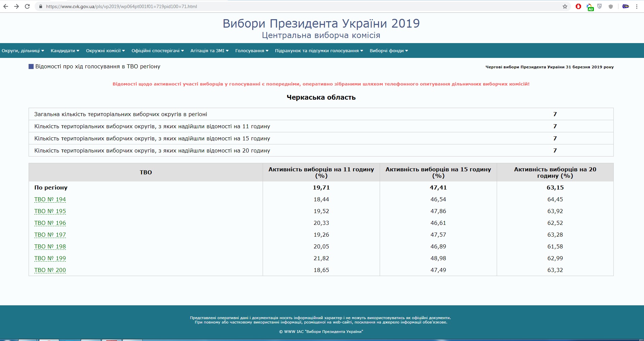Click the browser forward arrow
This screenshot has width=644, height=341.
[x=16, y=6]
